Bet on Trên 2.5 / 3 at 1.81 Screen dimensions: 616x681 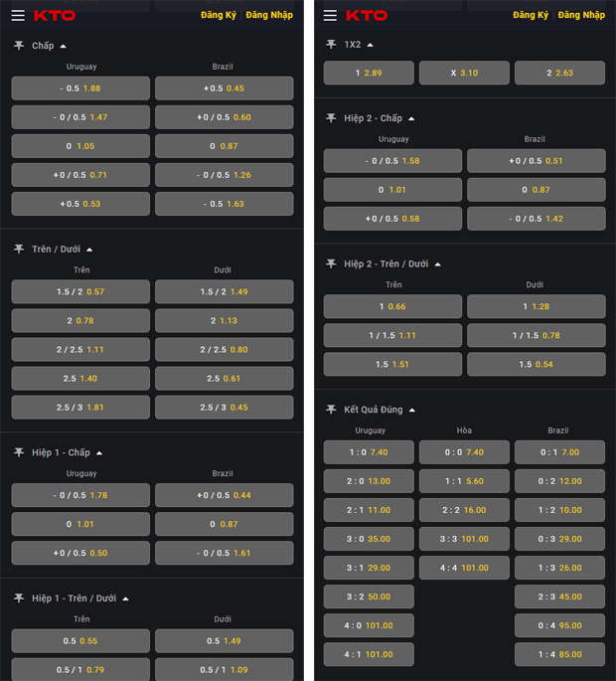click(80, 408)
